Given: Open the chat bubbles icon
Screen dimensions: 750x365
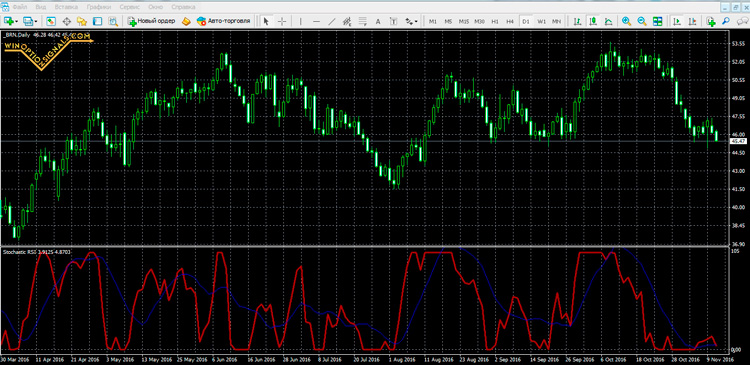Looking at the screenshot, I should 742,22.
